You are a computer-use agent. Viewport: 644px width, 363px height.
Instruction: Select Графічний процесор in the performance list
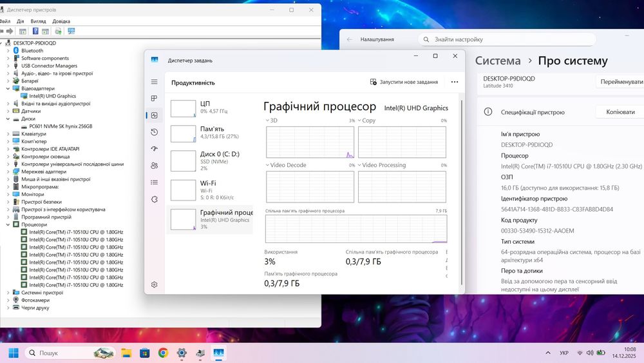tap(210, 219)
